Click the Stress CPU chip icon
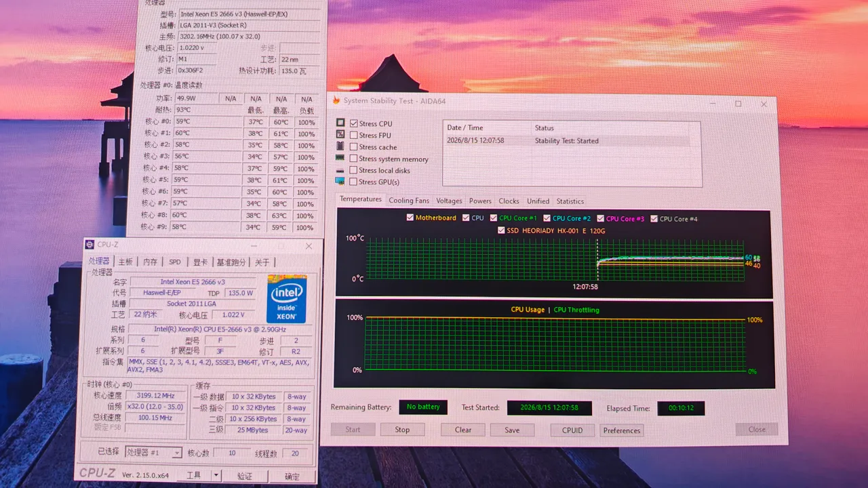This screenshot has width=868, height=488. 340,123
